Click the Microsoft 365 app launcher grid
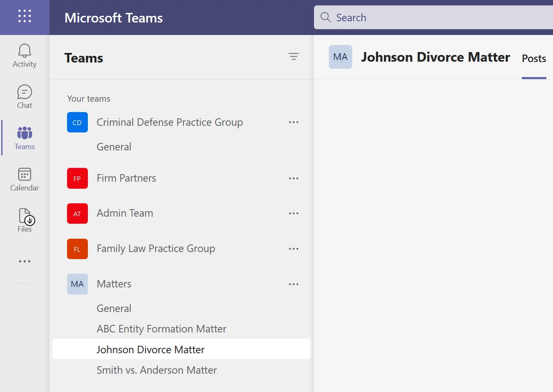This screenshot has width=553, height=392. tap(25, 16)
